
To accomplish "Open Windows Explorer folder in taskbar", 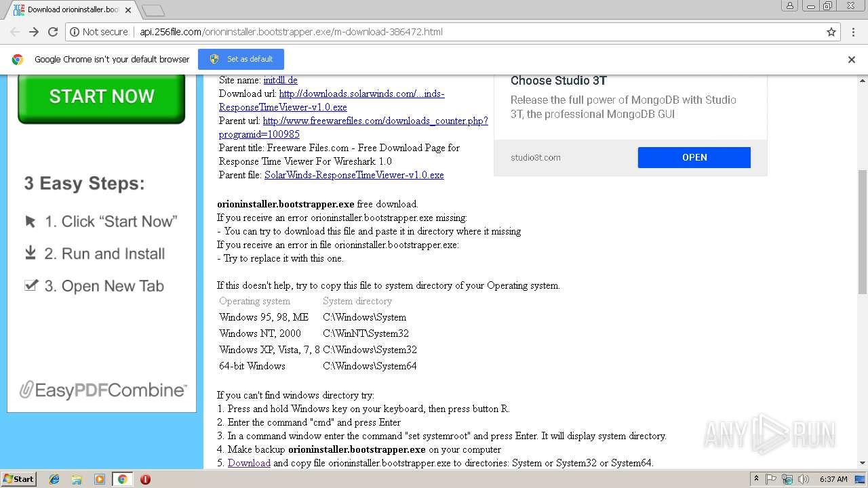I will click(x=77, y=479).
